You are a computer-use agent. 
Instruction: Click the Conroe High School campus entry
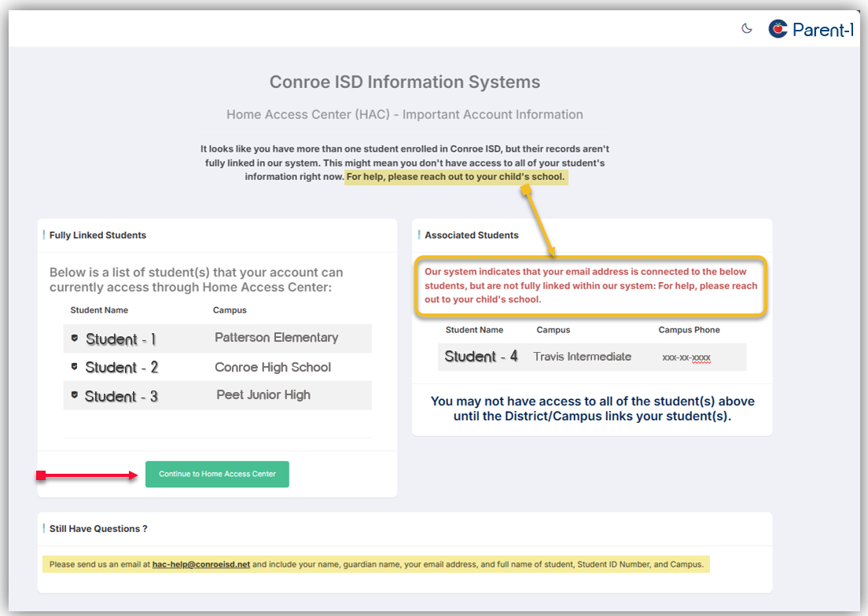273,367
